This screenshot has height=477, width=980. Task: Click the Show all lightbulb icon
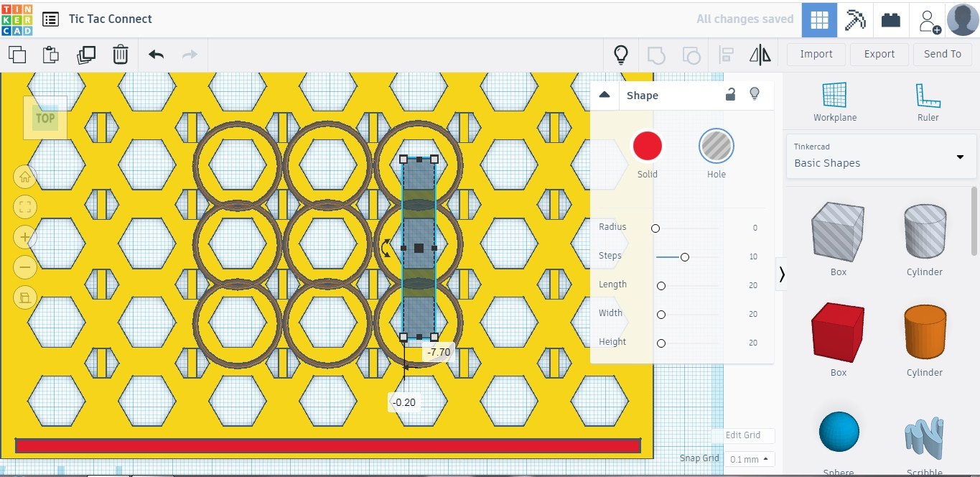(x=621, y=55)
